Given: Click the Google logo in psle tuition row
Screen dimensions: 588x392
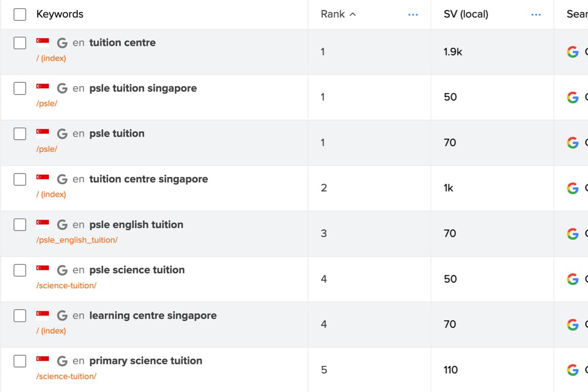Looking at the screenshot, I should [x=572, y=143].
